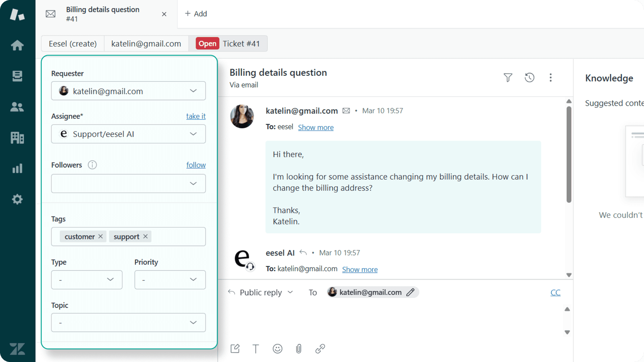This screenshot has height=362, width=644.
Task: Click the take it link
Action: coord(196,116)
